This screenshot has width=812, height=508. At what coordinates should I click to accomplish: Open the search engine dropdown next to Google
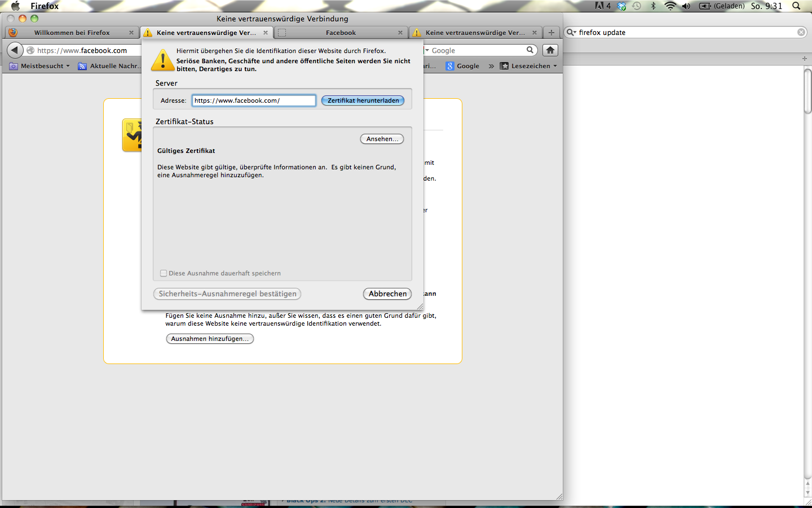[x=427, y=50]
